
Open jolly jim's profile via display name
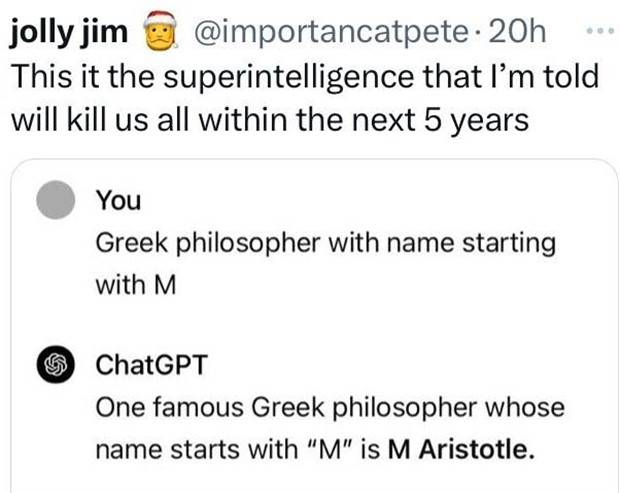(x=68, y=35)
